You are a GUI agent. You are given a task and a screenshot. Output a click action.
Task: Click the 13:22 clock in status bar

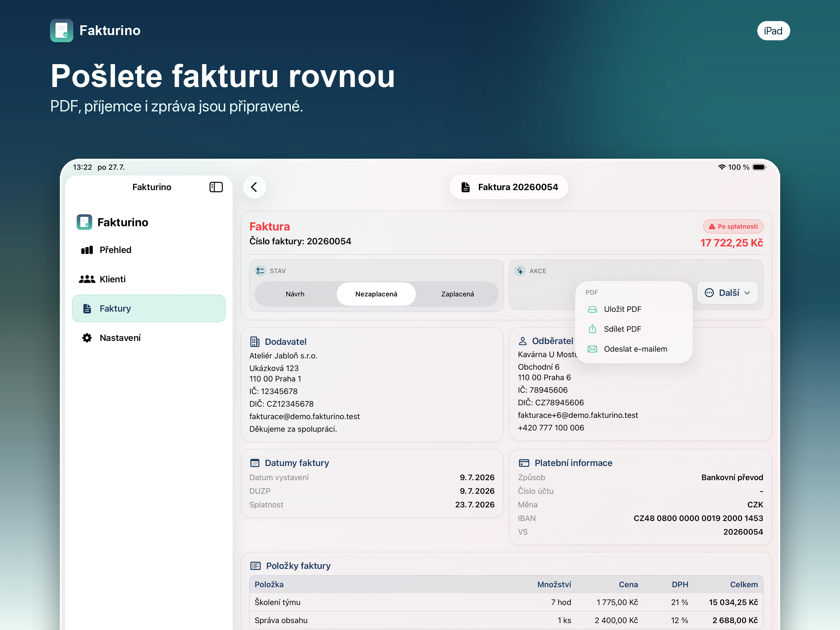(x=82, y=167)
